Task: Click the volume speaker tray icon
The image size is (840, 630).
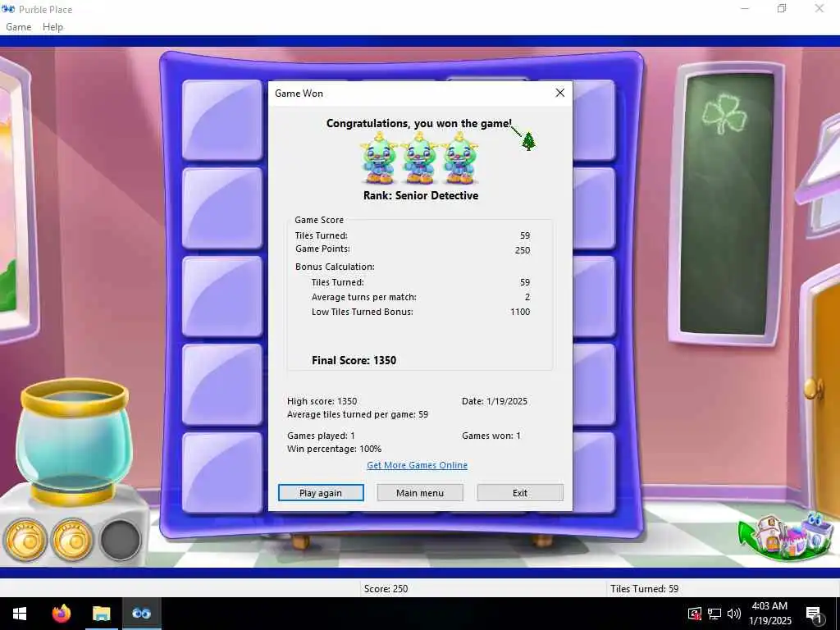Action: pyautogui.click(x=734, y=614)
